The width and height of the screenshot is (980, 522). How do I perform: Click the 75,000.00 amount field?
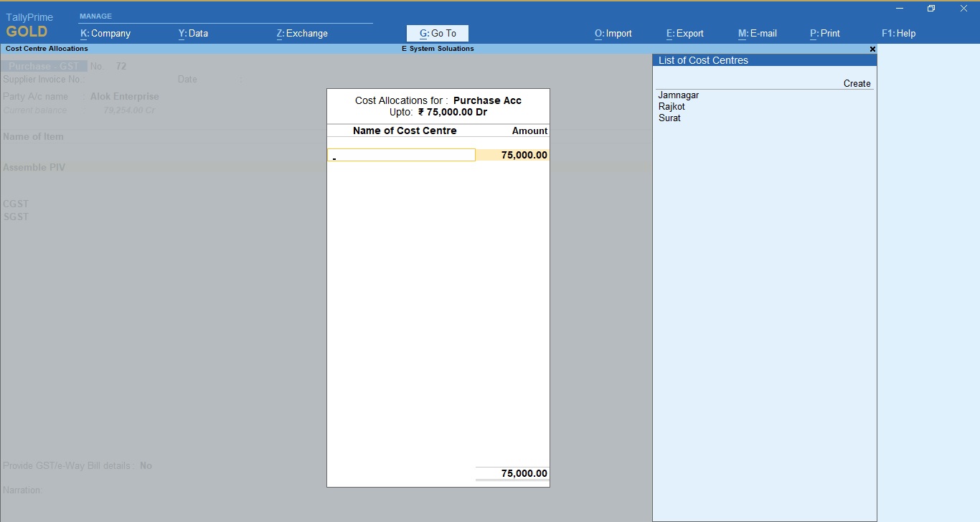[513, 155]
